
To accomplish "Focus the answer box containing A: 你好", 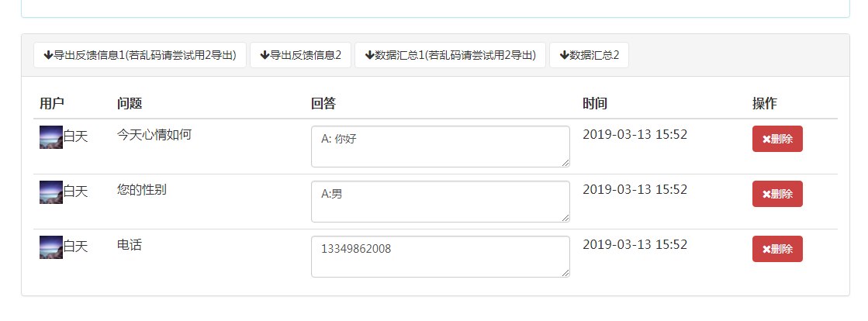I will (441, 147).
